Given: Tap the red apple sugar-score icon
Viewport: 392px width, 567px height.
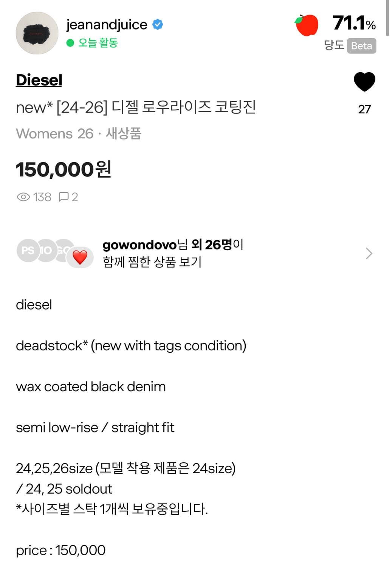Looking at the screenshot, I should (307, 25).
